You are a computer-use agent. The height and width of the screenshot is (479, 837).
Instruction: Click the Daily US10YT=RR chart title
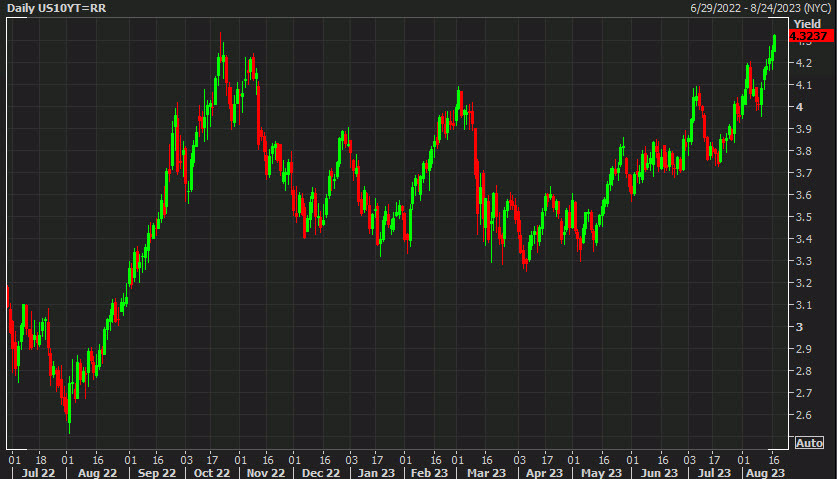pyautogui.click(x=57, y=8)
